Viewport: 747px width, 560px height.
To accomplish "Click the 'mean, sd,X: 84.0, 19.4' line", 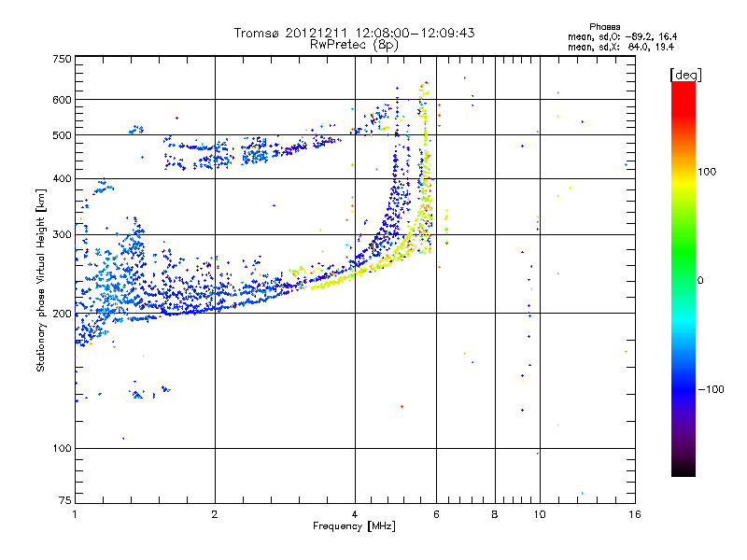I will tap(621, 47).
